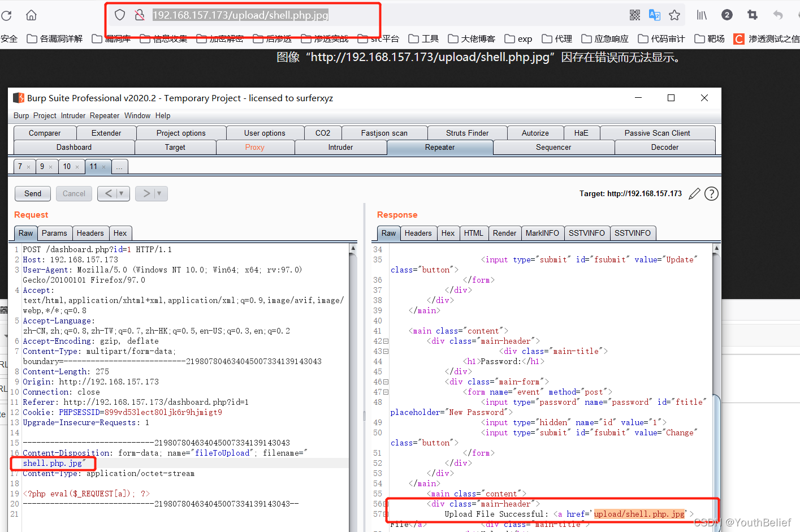Close Repeater tab 9

(50, 167)
